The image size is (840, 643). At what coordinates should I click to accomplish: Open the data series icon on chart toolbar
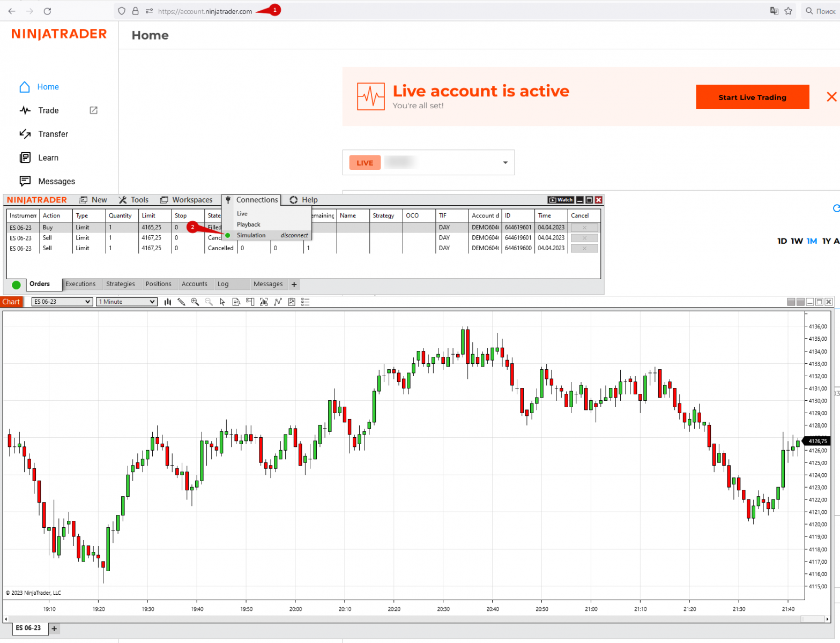(264, 302)
